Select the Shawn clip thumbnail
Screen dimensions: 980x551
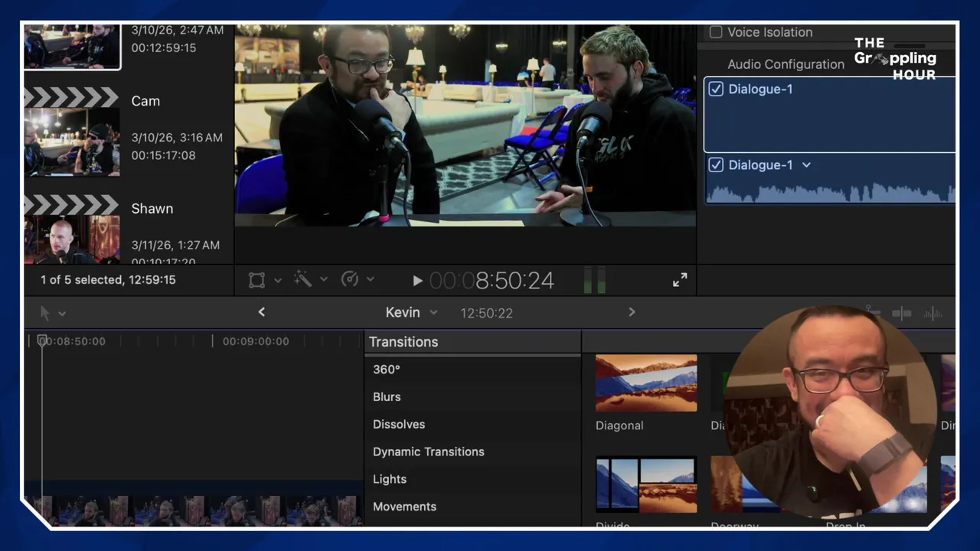coord(72,240)
